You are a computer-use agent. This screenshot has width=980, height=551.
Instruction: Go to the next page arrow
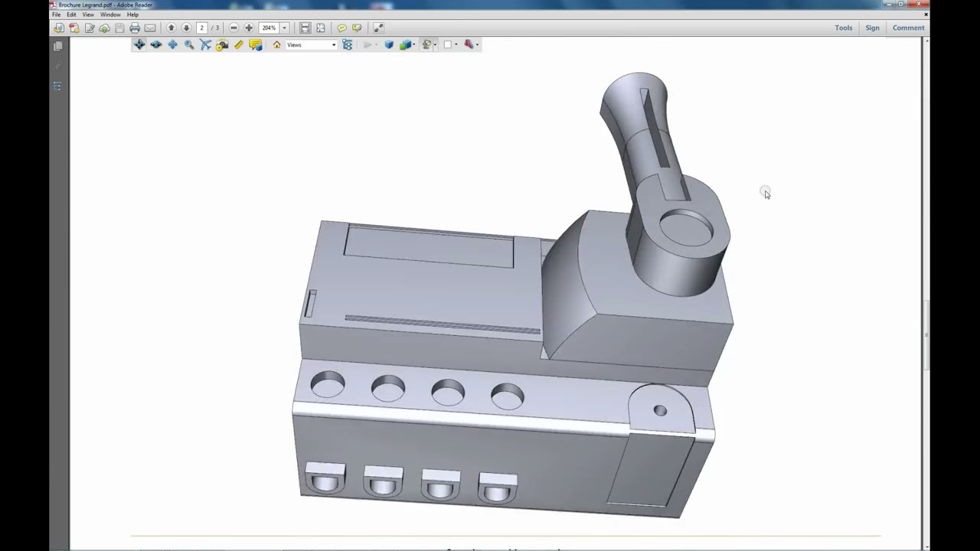click(186, 28)
